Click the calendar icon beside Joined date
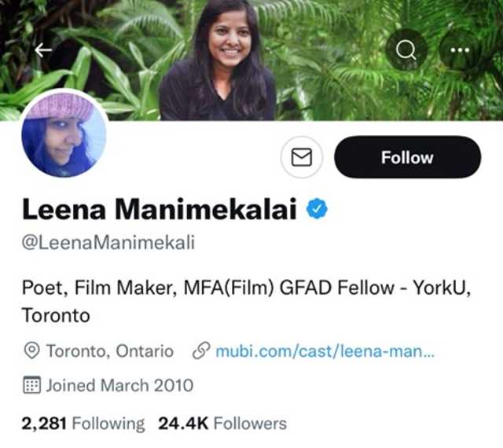 point(32,385)
